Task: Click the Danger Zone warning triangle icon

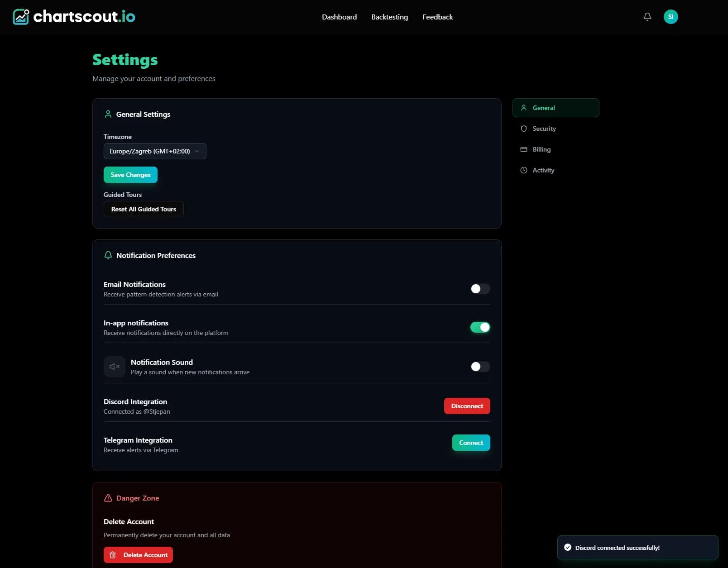Action: pyautogui.click(x=108, y=498)
